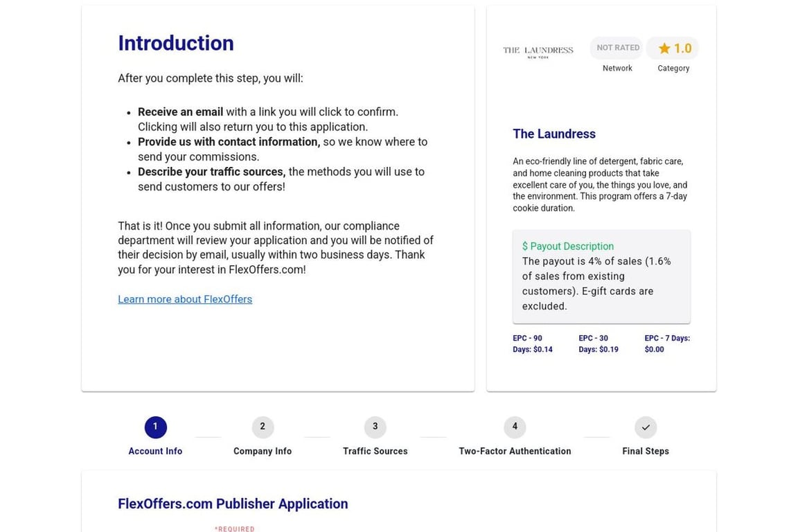
Task: Jump to the step 2 circle
Action: 263,427
